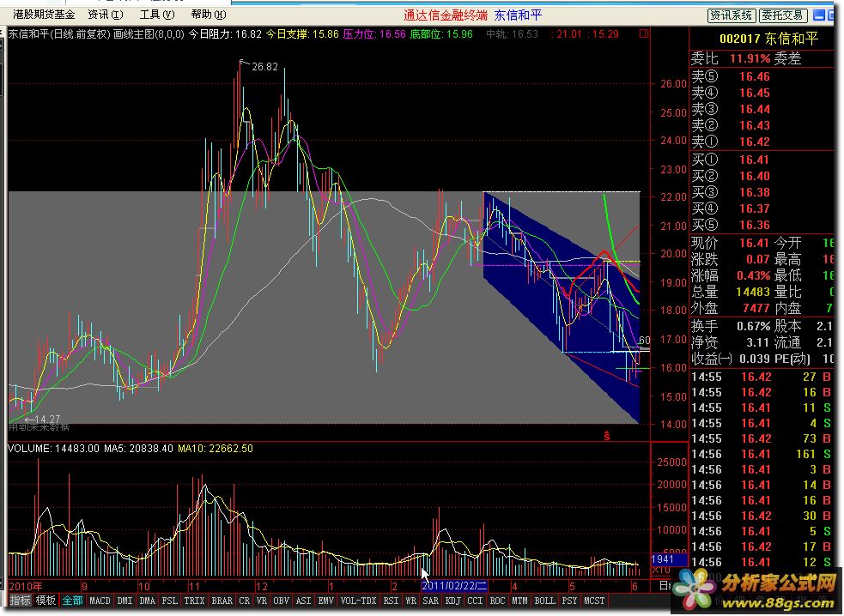Switch to the OBV indicator
844x616 pixels.
tap(281, 601)
